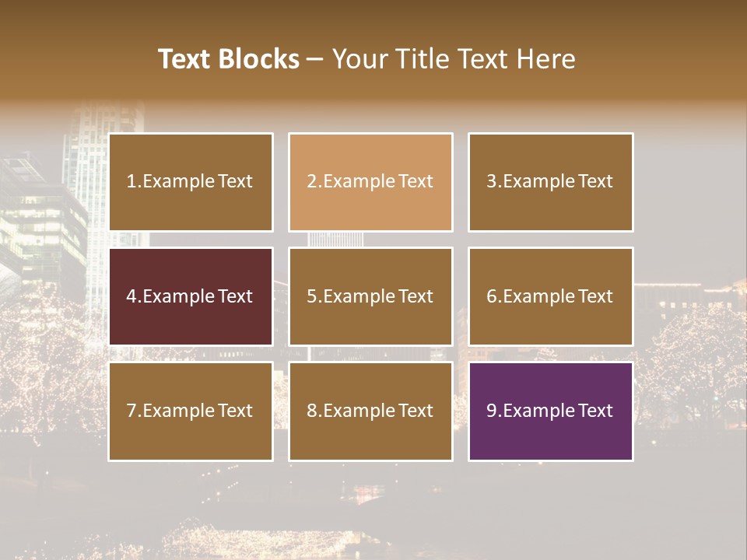Select the purple 9.Example Text block

pos(550,411)
